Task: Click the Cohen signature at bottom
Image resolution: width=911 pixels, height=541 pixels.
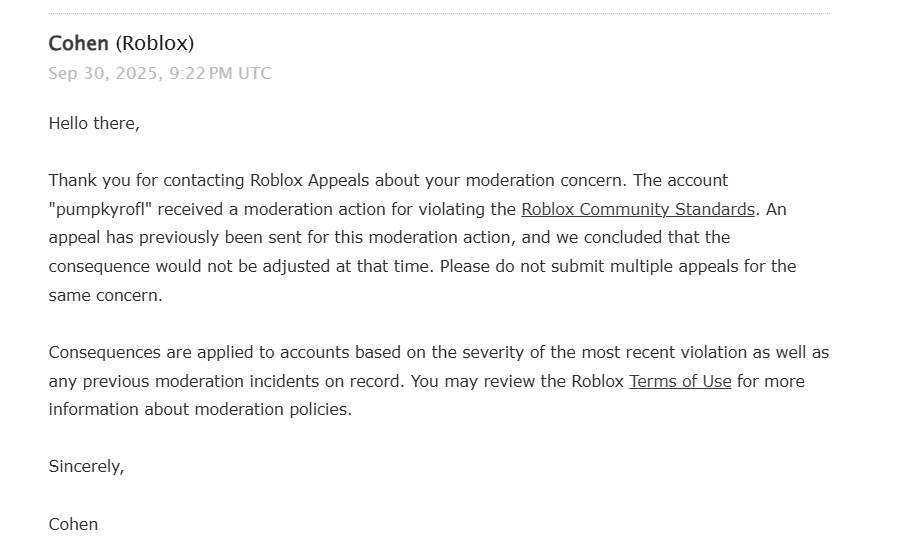Action: point(73,524)
